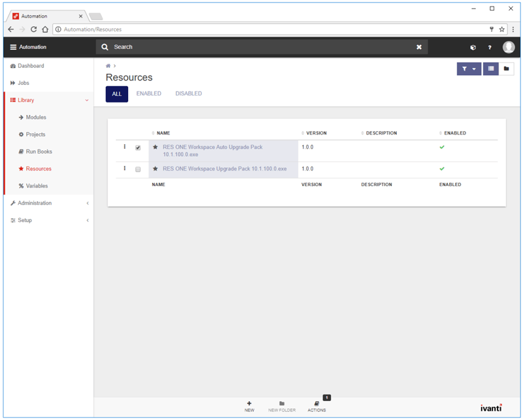
Task: Clear the search with the X icon
Action: click(x=419, y=47)
